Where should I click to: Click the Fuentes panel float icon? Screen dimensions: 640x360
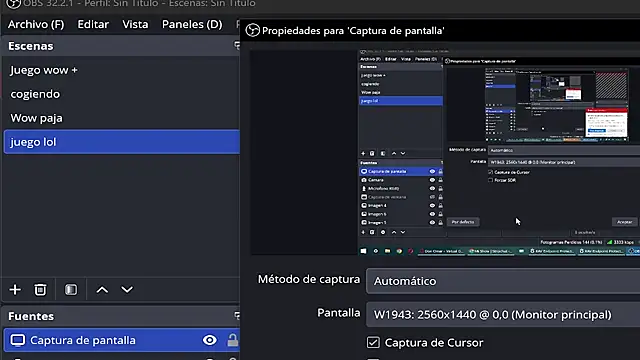pyautogui.click(x=237, y=316)
